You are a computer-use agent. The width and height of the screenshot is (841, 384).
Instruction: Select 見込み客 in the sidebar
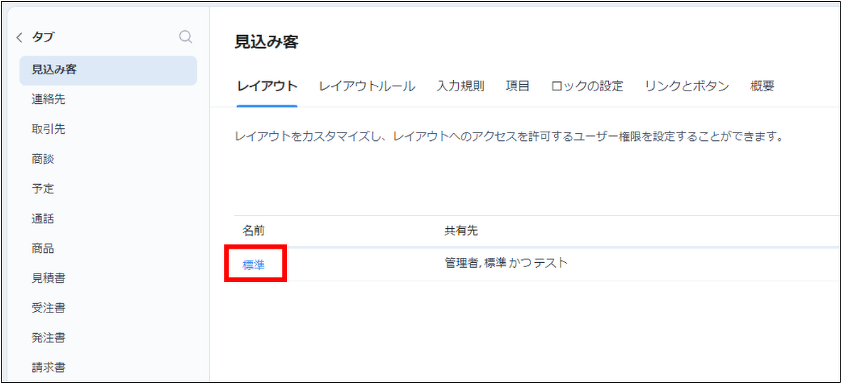108,70
